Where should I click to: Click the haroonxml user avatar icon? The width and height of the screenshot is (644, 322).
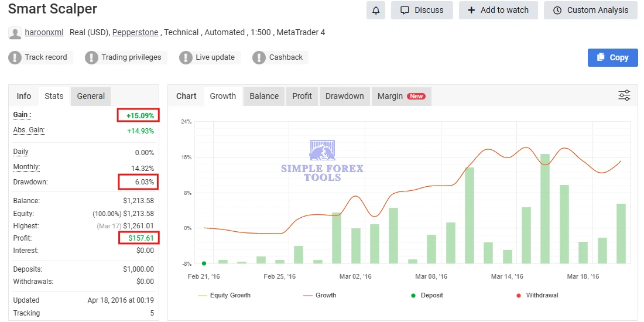coord(15,33)
